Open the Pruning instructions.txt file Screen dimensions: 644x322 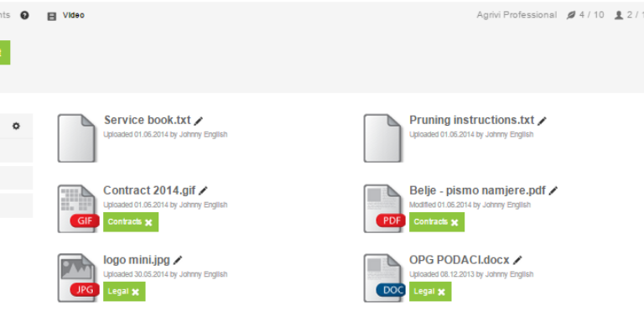[x=471, y=120]
